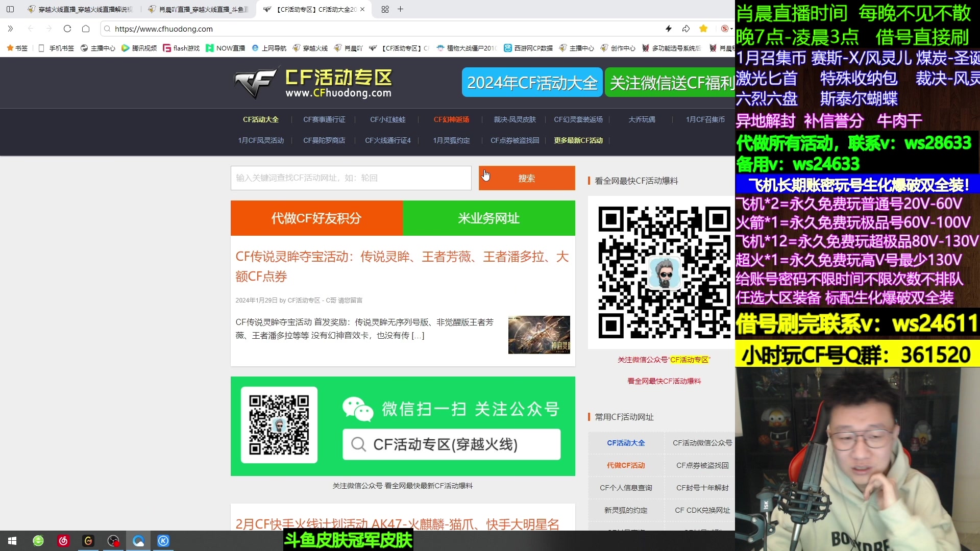This screenshot has height=551, width=980.
Task: Go forward with the forward arrow
Action: [49, 29]
